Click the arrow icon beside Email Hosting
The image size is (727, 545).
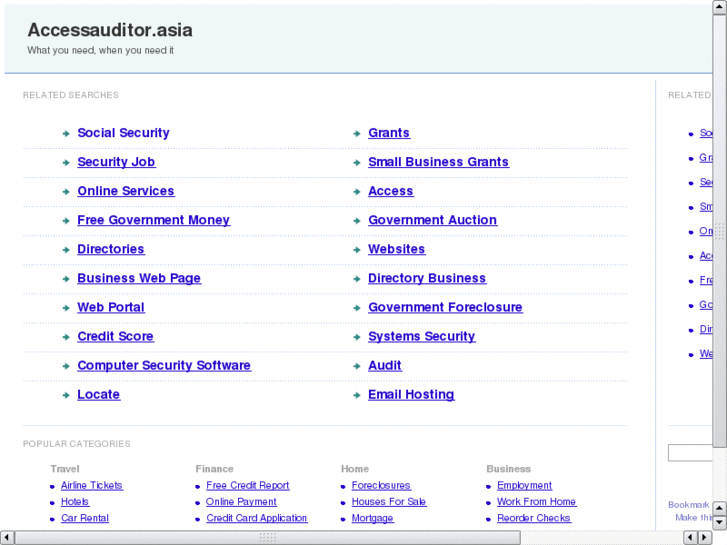click(357, 395)
